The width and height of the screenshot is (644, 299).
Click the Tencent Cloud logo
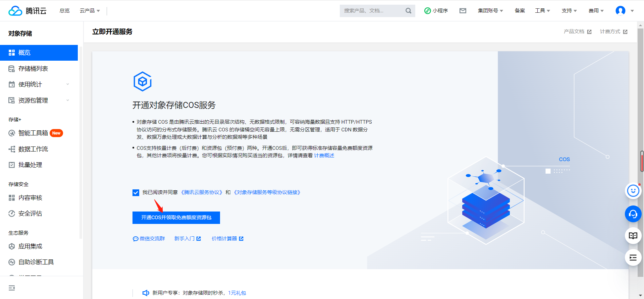pyautogui.click(x=28, y=11)
